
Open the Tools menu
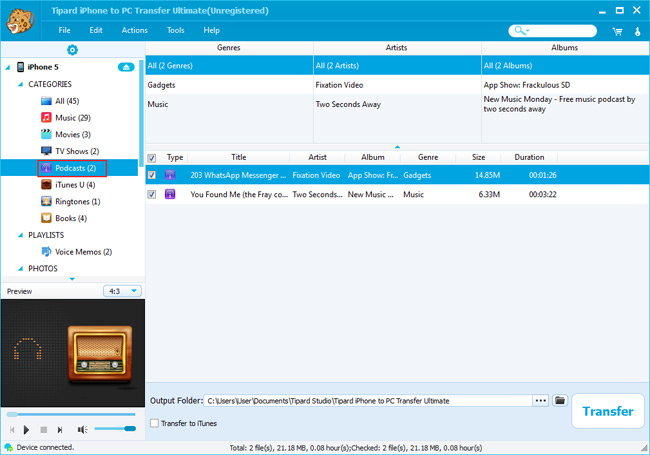175,30
